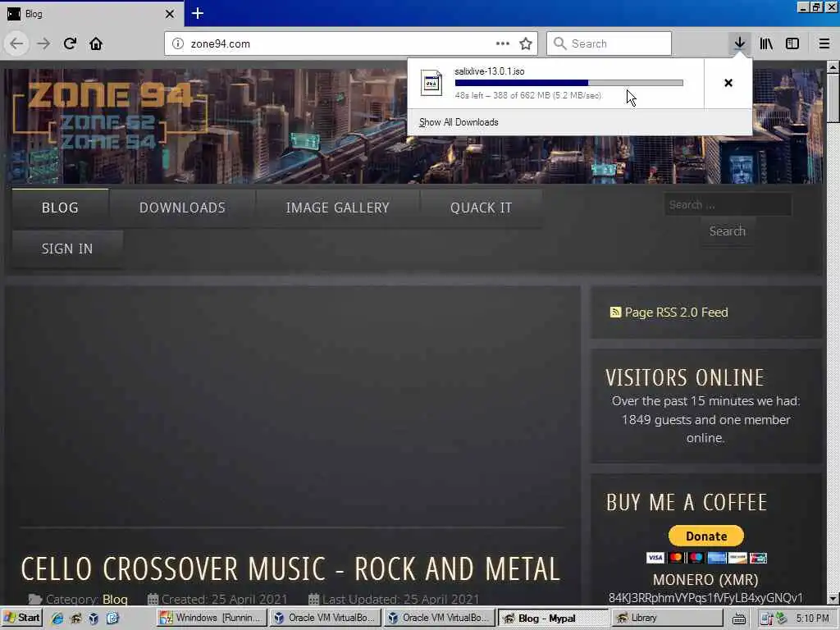Click the Zone 94 site logo

click(109, 115)
